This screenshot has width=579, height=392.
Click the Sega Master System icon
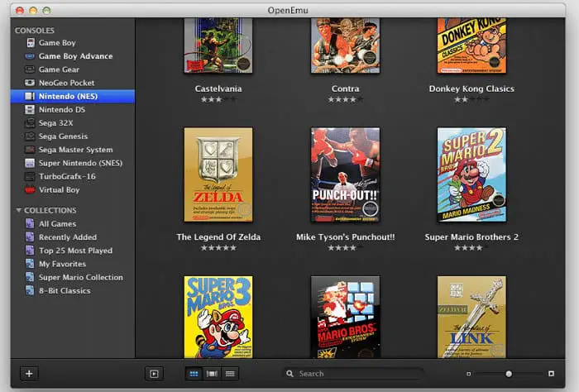[x=30, y=150]
